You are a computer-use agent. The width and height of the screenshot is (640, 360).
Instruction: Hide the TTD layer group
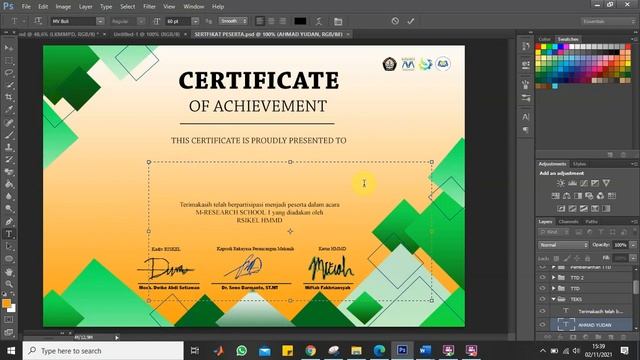pyautogui.click(x=542, y=288)
